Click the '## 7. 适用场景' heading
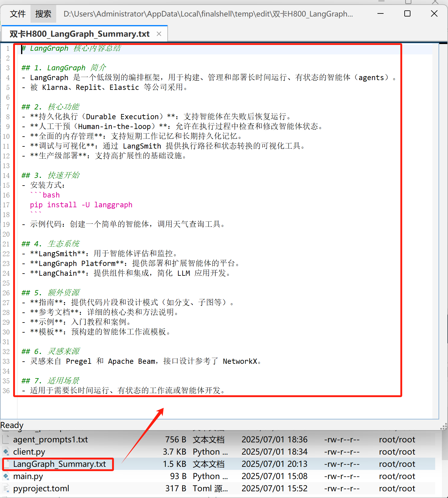The height and width of the screenshot is (498, 448). 50,381
